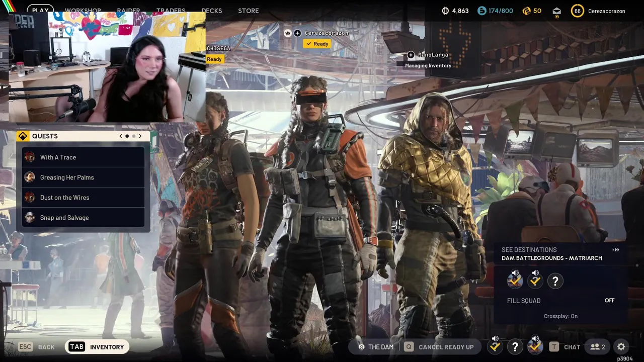Switch to the WORKSHOP tab

(83, 11)
